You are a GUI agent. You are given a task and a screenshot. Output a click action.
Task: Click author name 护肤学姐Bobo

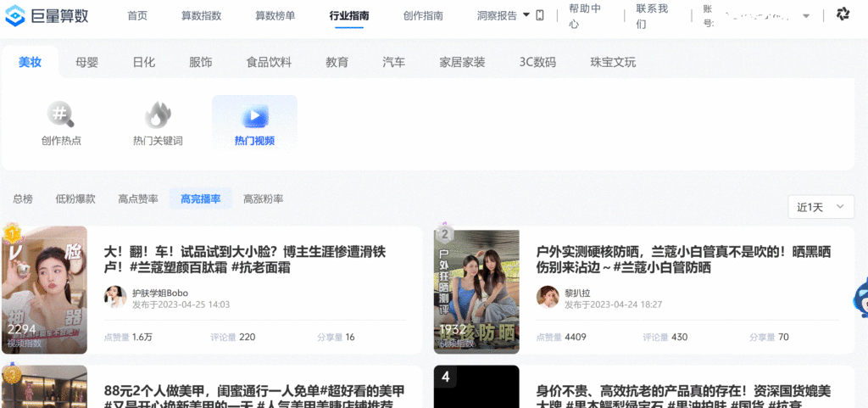(x=160, y=293)
